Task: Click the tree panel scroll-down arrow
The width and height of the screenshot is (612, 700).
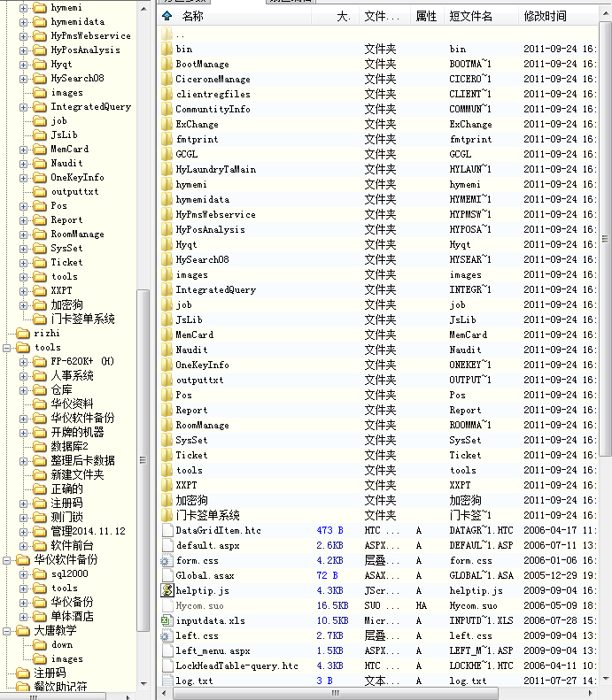Action: [x=143, y=683]
